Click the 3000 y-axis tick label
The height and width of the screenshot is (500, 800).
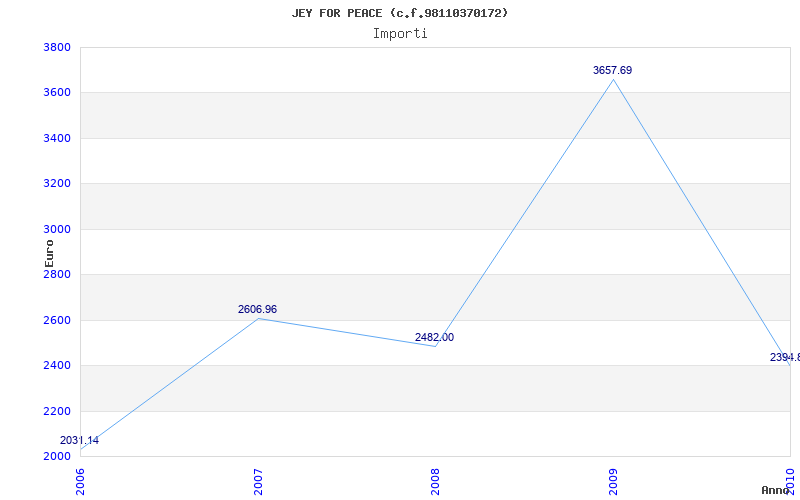tap(57, 229)
